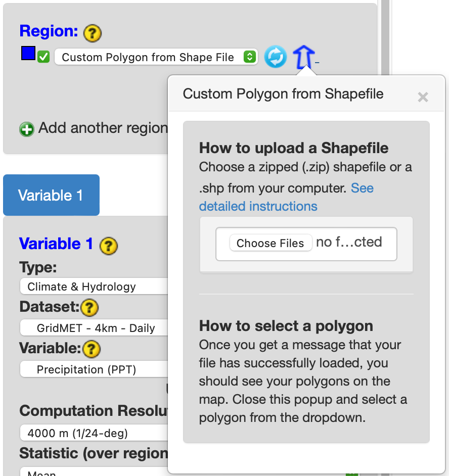Open help for the Variable 1 heading
Viewport: 449px width, 476px height.
pyautogui.click(x=109, y=246)
